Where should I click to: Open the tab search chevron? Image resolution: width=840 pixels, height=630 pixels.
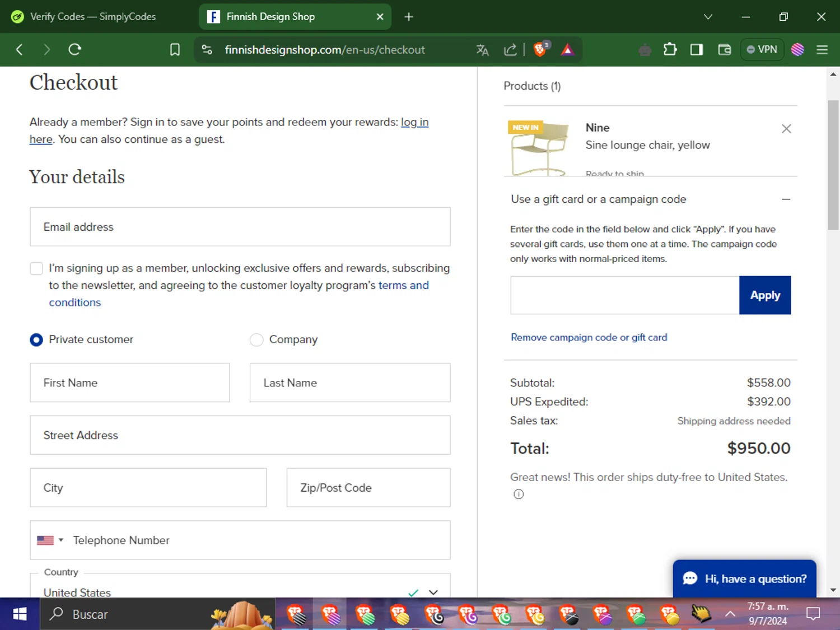708,17
